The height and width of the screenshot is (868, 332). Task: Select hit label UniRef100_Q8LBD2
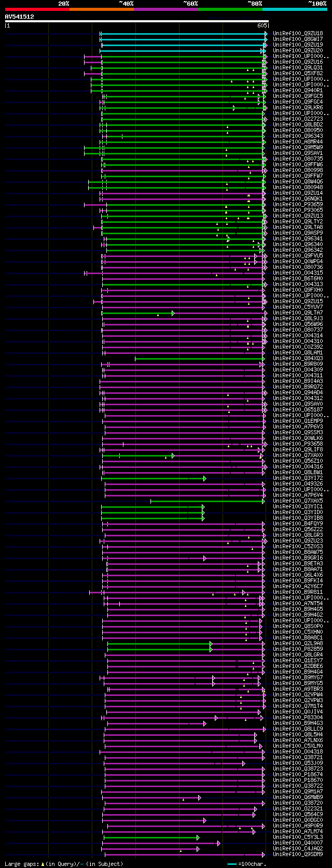pos(298,124)
